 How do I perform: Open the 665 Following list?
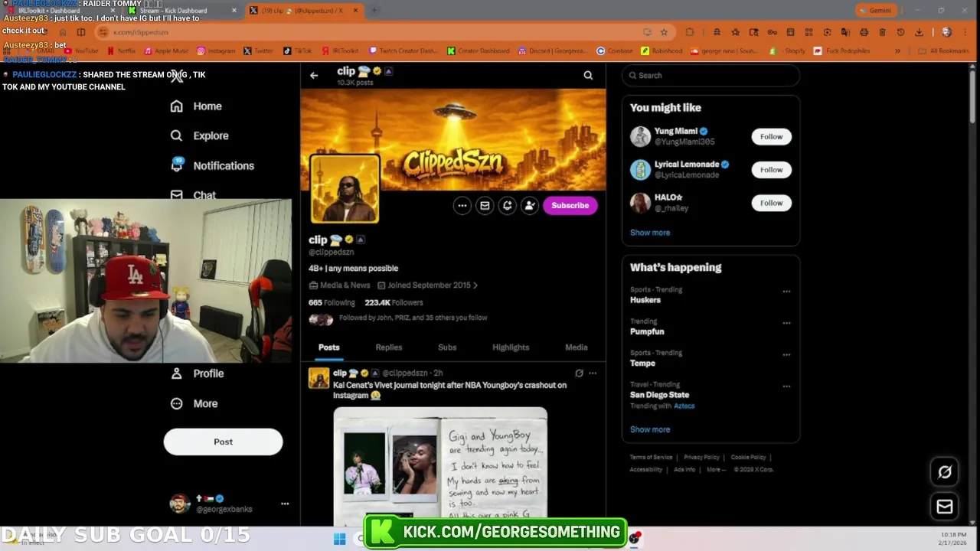pyautogui.click(x=332, y=302)
